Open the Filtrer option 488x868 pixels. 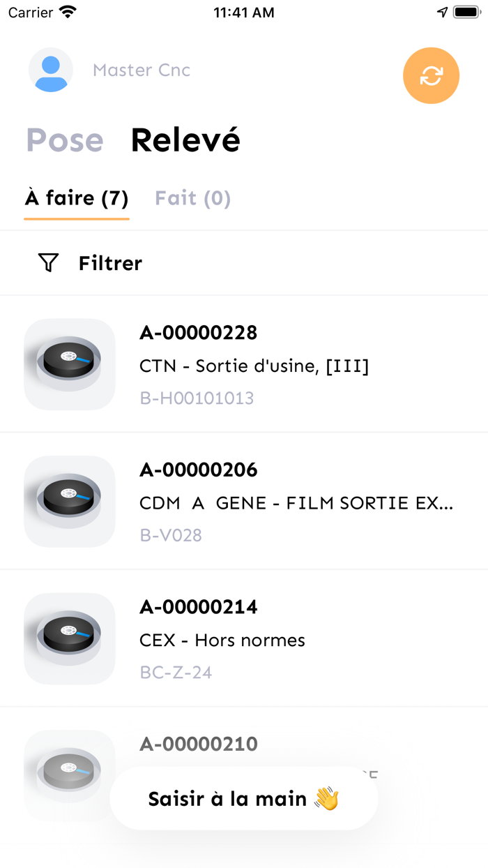point(110,262)
